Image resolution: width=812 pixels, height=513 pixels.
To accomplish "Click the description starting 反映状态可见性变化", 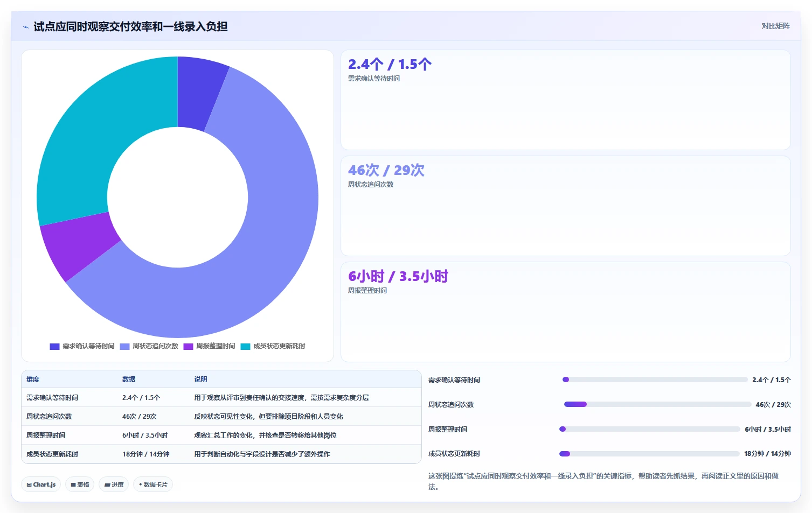I will pos(268,417).
